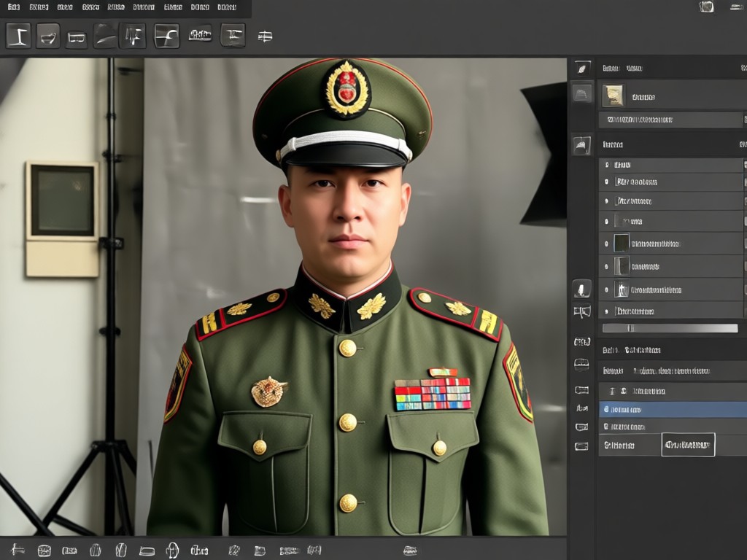Viewport: 747px width, 560px height.
Task: Select the layer with dark green thumbnail
Action: coord(670,244)
